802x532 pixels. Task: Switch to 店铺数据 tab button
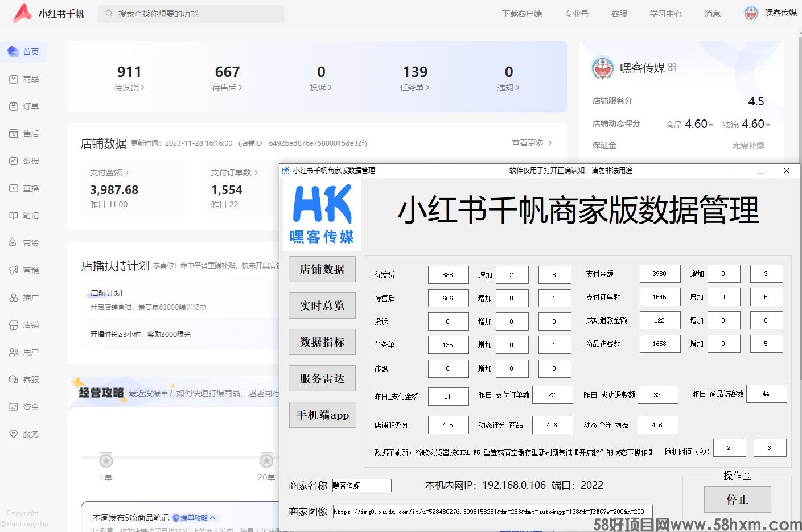(x=322, y=269)
